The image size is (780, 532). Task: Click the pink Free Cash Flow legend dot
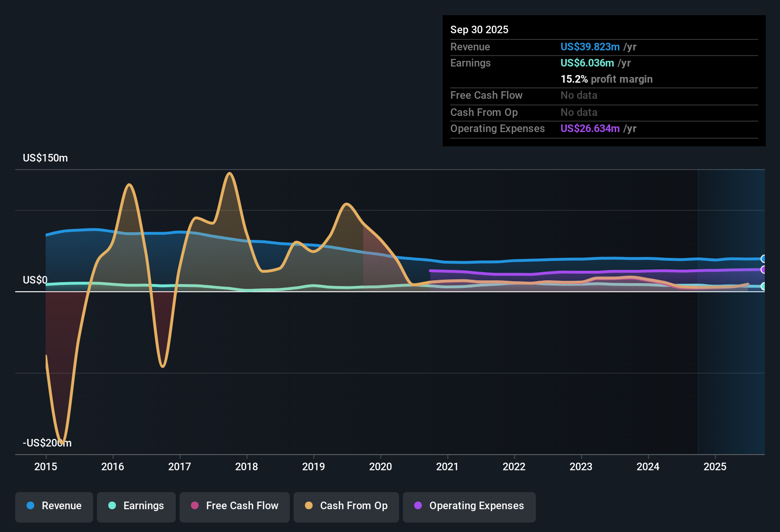tap(195, 506)
